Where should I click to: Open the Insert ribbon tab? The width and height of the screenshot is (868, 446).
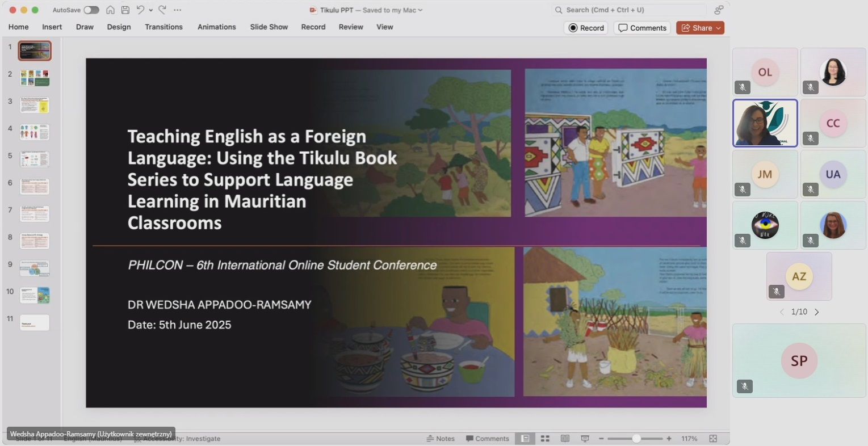click(x=52, y=27)
